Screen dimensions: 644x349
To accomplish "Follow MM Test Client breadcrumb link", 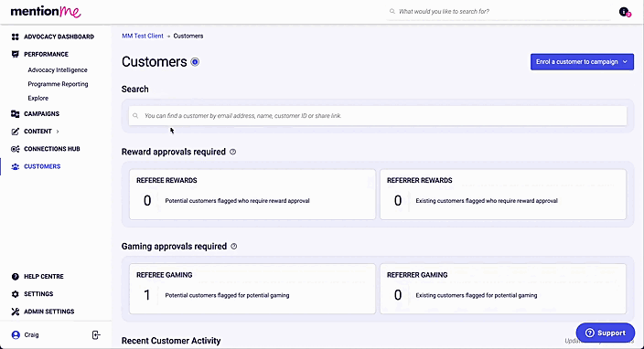I will [143, 37].
